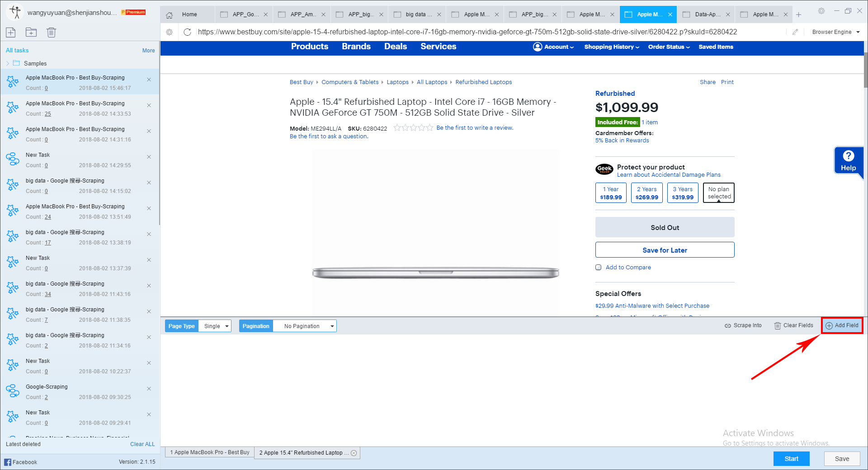Viewport: 868px width, 470px height.
Task: Click the gear icon left of reload
Action: click(170, 32)
